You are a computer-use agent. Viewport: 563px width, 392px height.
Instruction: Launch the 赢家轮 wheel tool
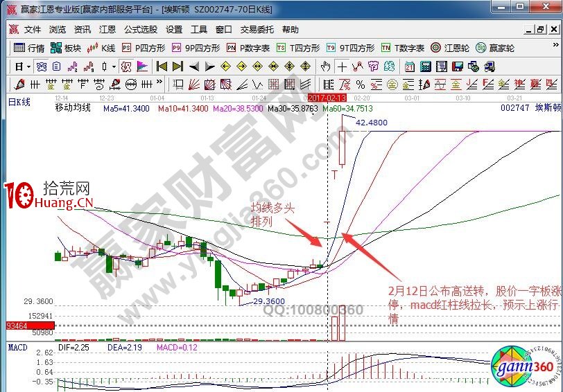495,48
